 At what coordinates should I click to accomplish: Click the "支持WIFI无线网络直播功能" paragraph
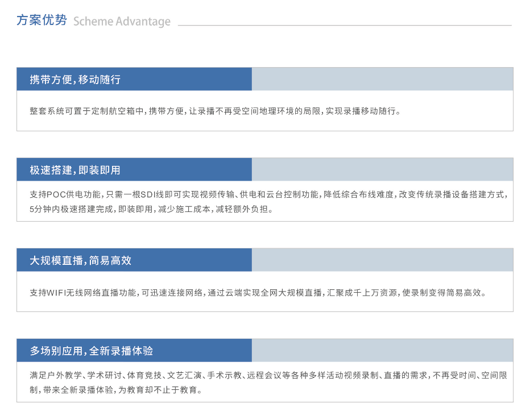pos(258,293)
